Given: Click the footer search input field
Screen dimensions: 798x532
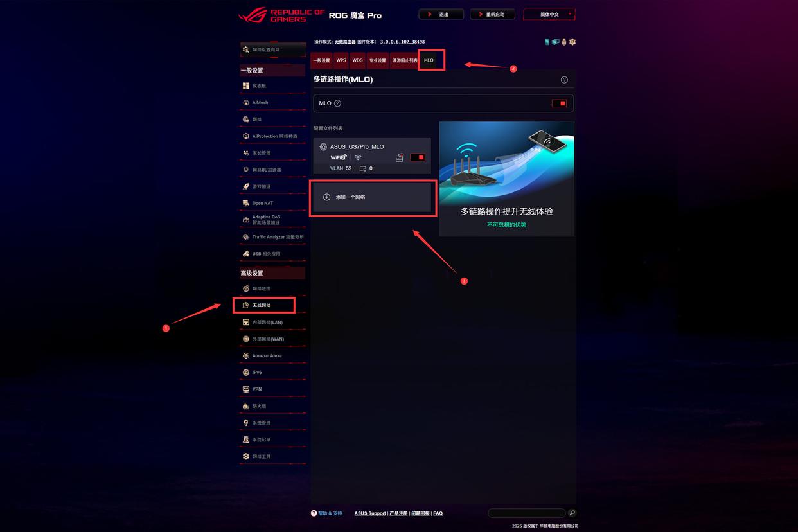Looking at the screenshot, I should pyautogui.click(x=527, y=513).
